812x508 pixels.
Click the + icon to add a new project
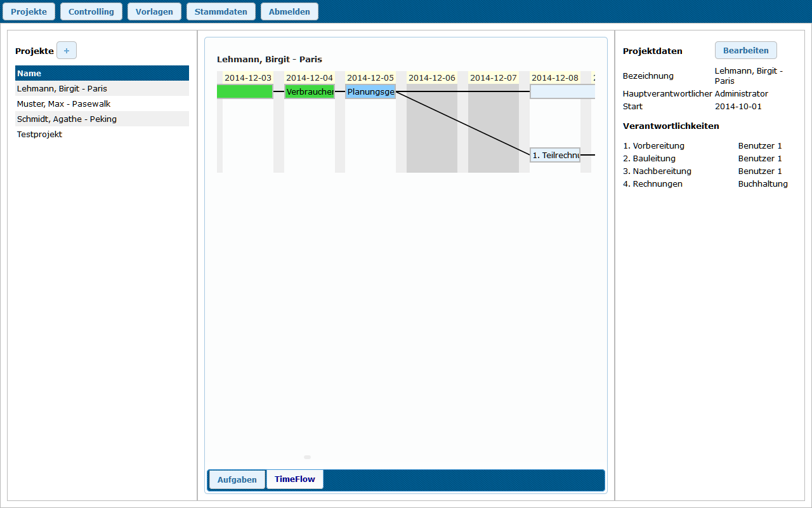click(x=66, y=50)
